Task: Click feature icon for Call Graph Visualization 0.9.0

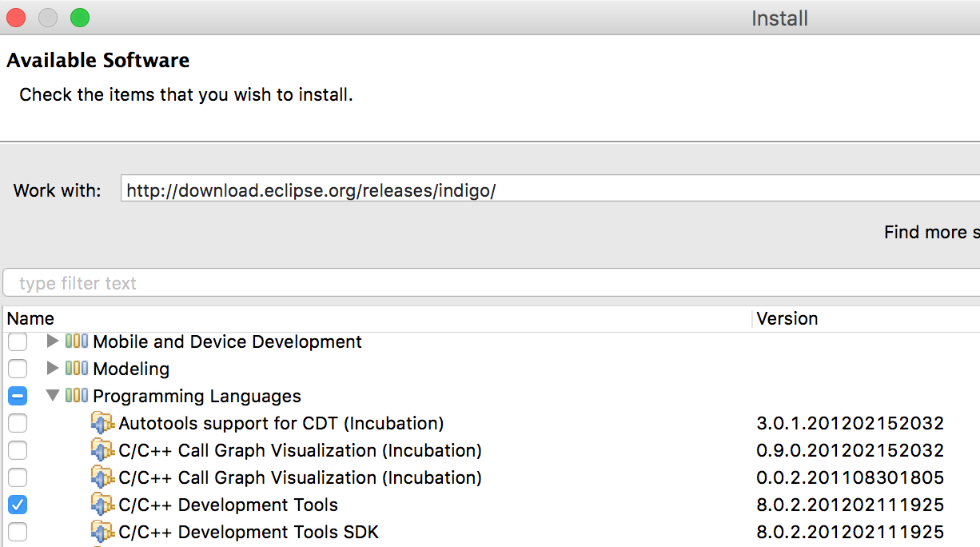Action: [x=102, y=450]
